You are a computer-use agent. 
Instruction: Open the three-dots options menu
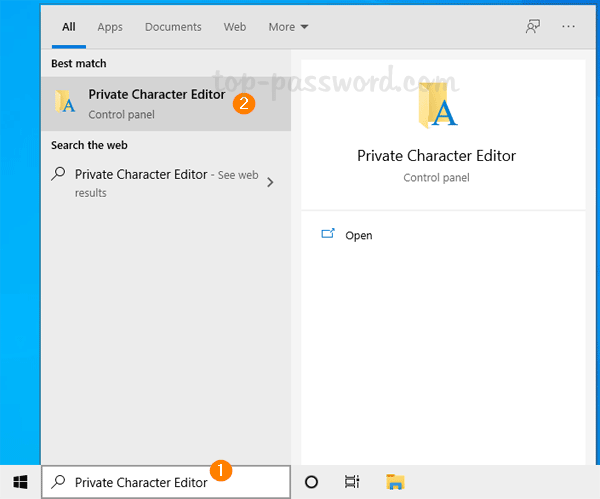click(569, 27)
